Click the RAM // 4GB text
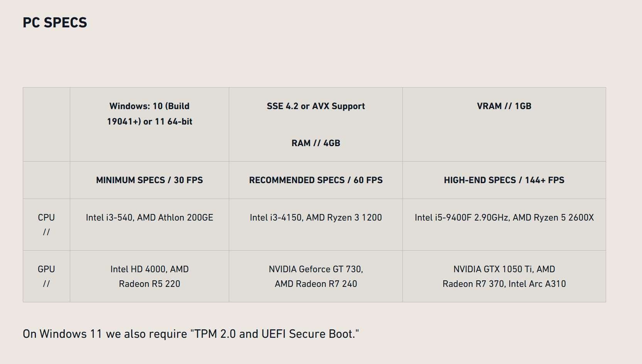 (x=316, y=143)
